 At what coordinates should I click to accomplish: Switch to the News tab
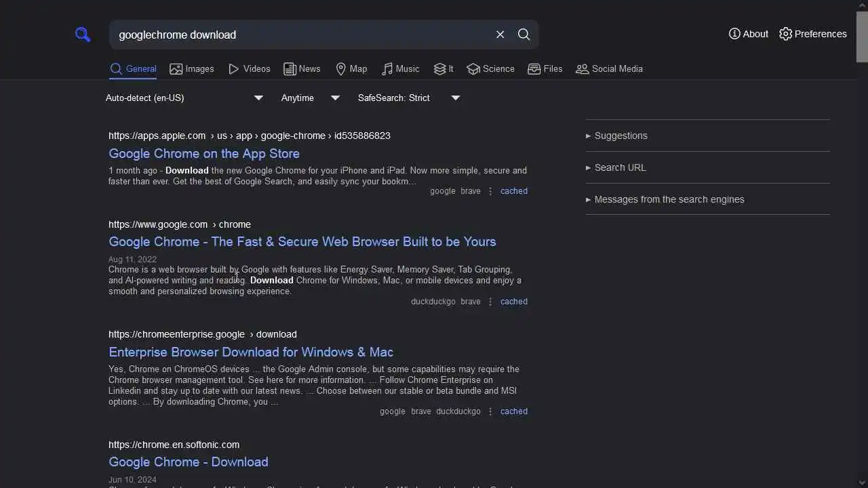[302, 69]
